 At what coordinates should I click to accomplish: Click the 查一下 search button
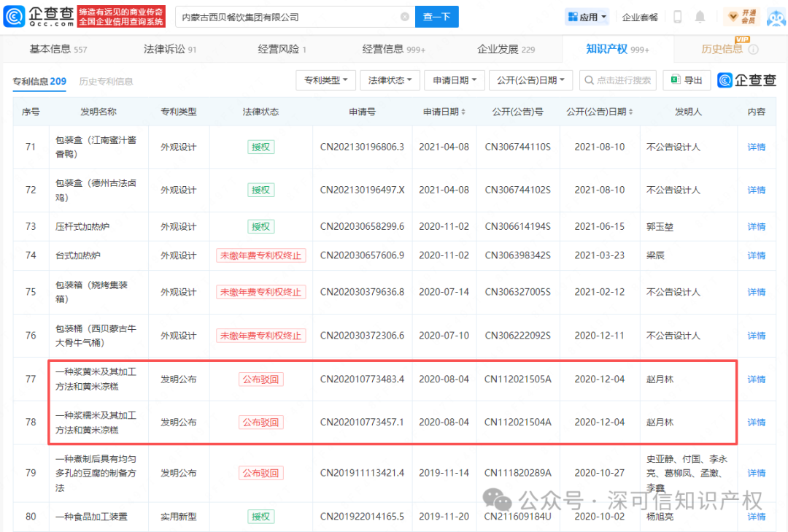coord(437,17)
